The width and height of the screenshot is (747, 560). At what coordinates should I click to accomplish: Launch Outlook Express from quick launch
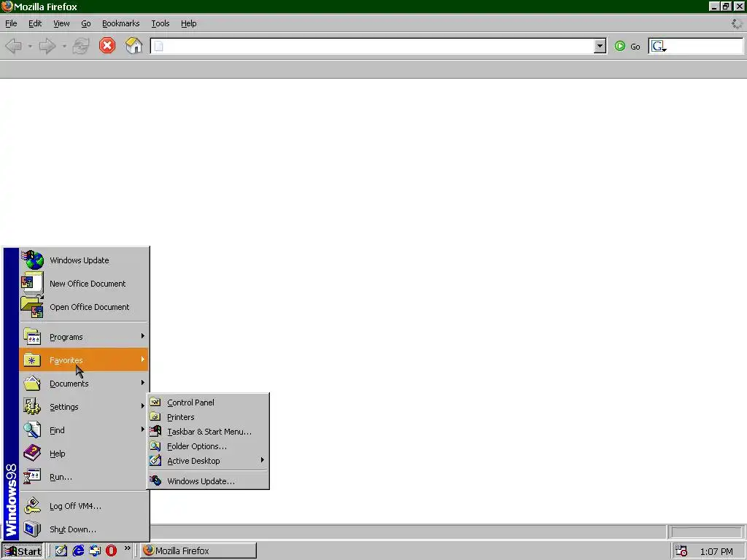point(95,551)
